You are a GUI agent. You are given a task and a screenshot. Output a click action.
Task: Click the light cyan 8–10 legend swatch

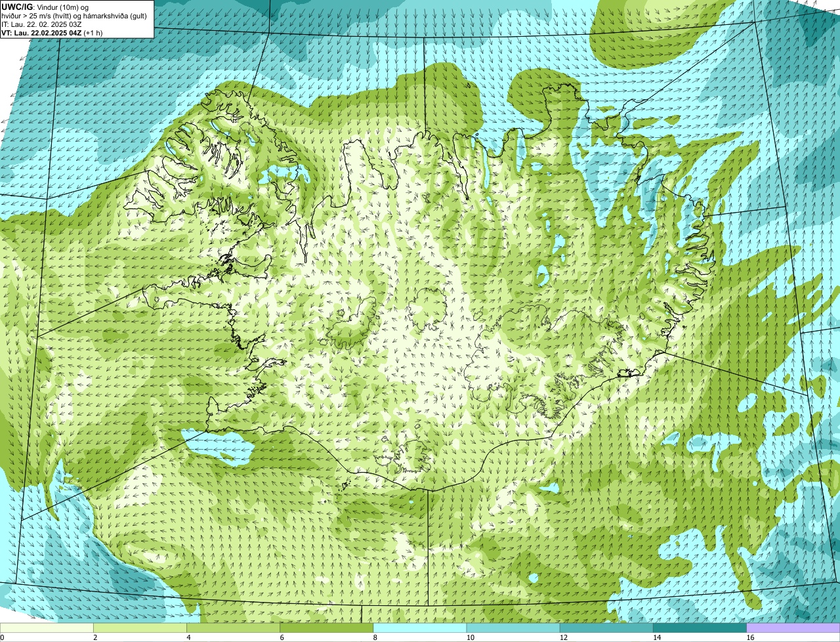click(x=420, y=628)
